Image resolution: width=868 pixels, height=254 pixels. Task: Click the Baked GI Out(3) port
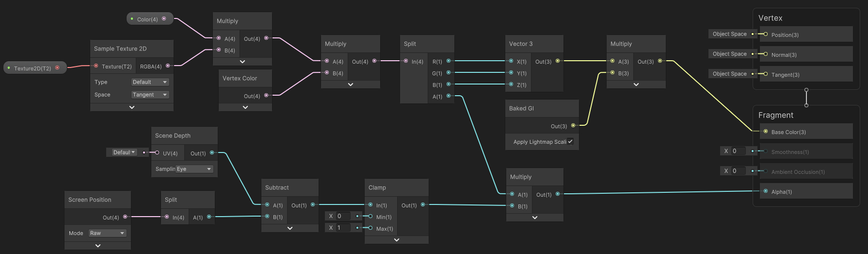[x=573, y=125]
